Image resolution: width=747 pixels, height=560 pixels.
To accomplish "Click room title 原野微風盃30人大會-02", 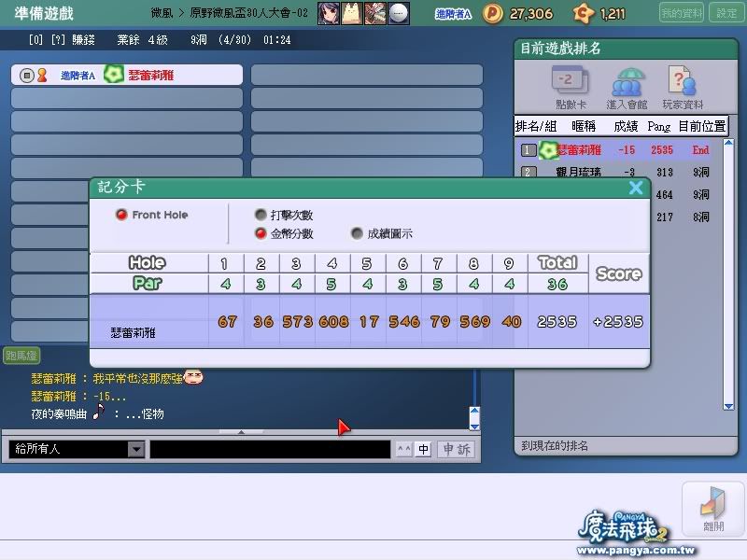I will pyautogui.click(x=248, y=13).
